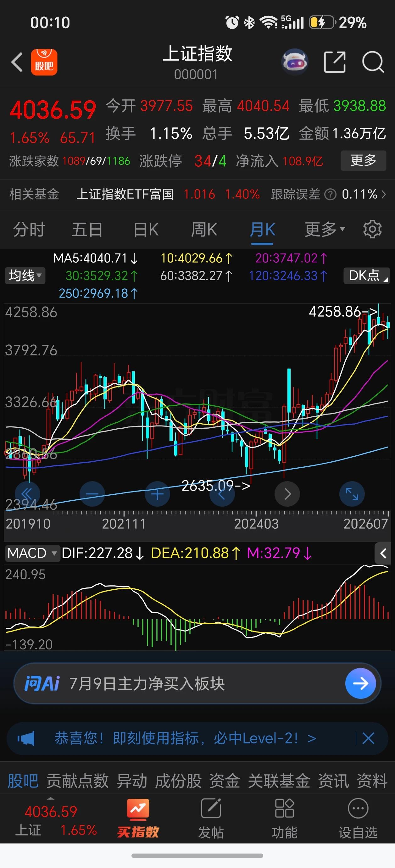Expand the 更多 period dropdown
The height and width of the screenshot is (868, 395).
click(x=325, y=230)
